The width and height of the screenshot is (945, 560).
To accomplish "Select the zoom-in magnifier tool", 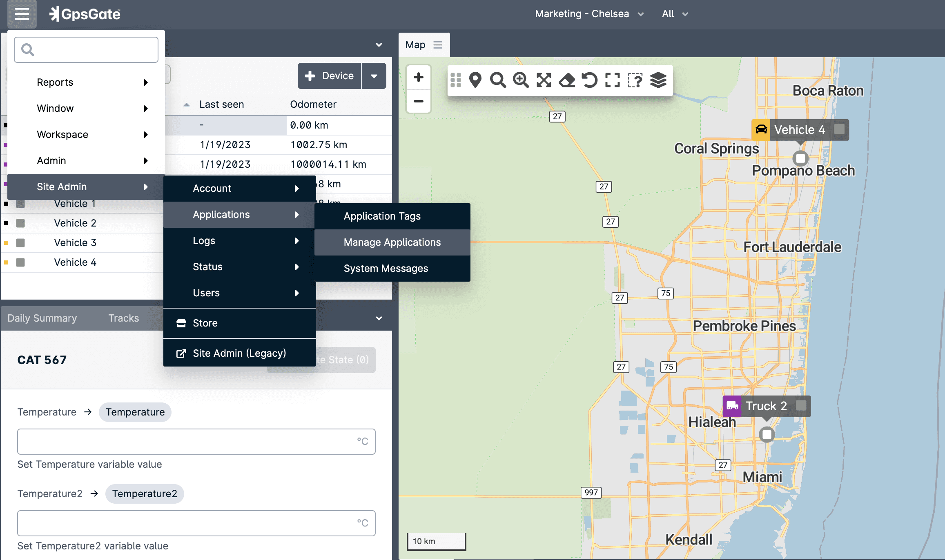I will (522, 80).
